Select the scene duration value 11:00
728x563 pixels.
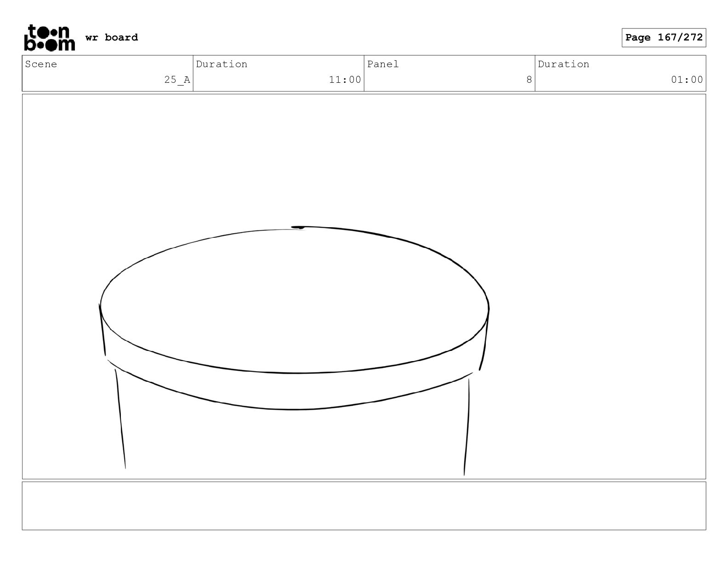click(x=345, y=80)
